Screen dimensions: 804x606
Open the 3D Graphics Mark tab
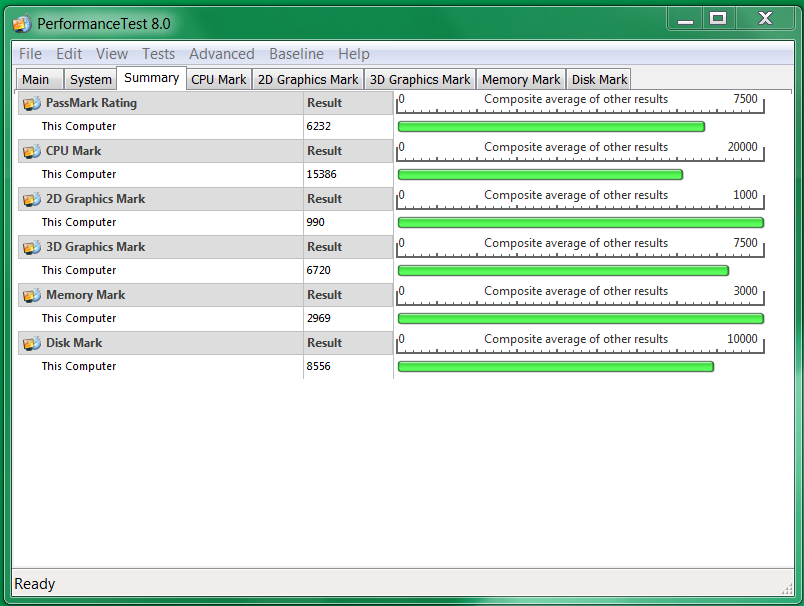pos(420,79)
